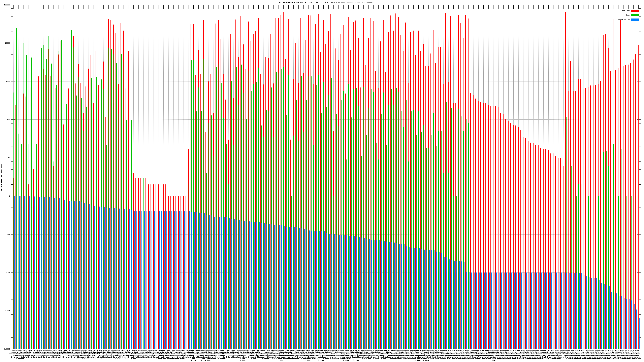Click the 0.0001 y-axis tick label
644x362 pixels.
point(7,349)
